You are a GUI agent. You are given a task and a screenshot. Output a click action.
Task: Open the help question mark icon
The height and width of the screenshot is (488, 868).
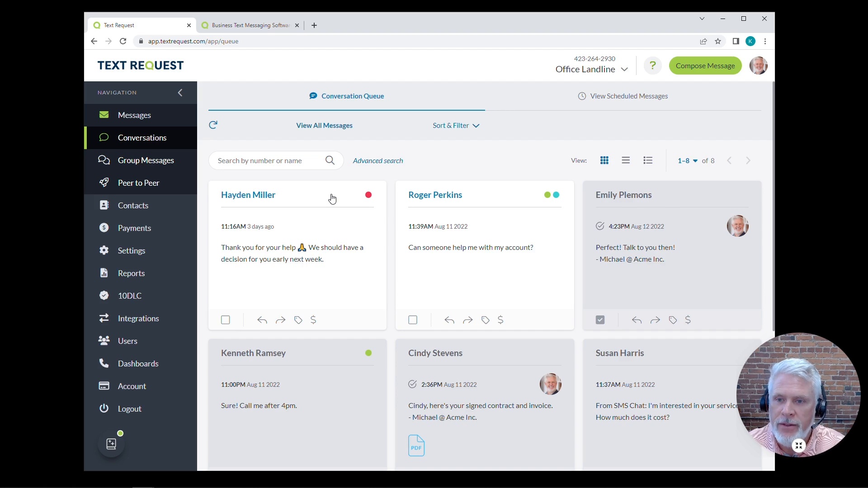coord(652,66)
